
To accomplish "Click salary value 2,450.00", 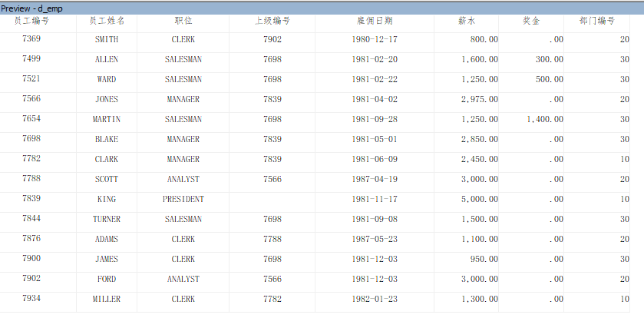I will click(479, 160).
